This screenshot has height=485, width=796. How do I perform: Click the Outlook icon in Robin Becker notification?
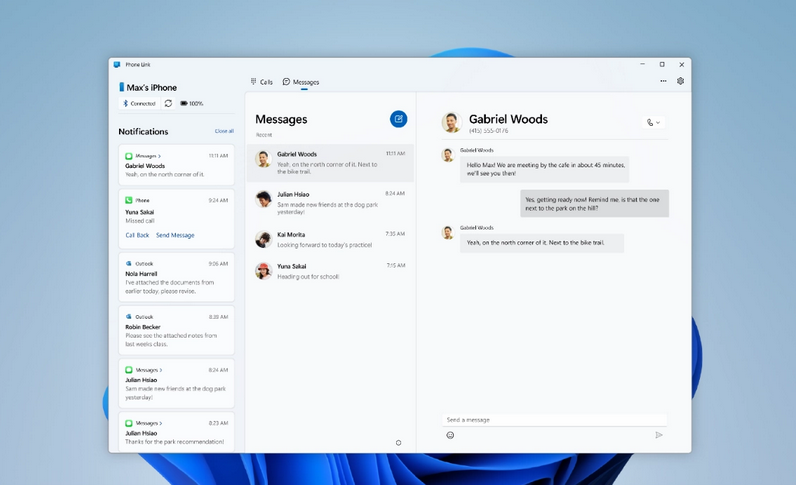[x=129, y=316]
